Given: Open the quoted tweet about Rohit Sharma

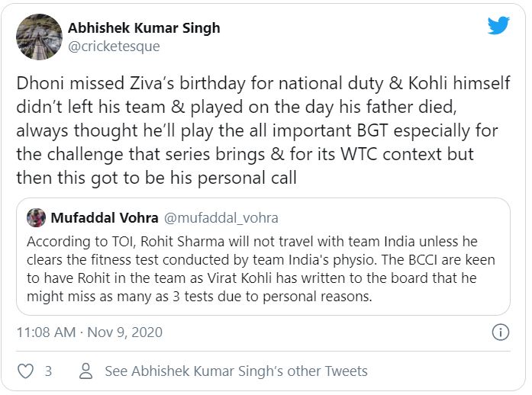Looking at the screenshot, I should (x=261, y=269).
